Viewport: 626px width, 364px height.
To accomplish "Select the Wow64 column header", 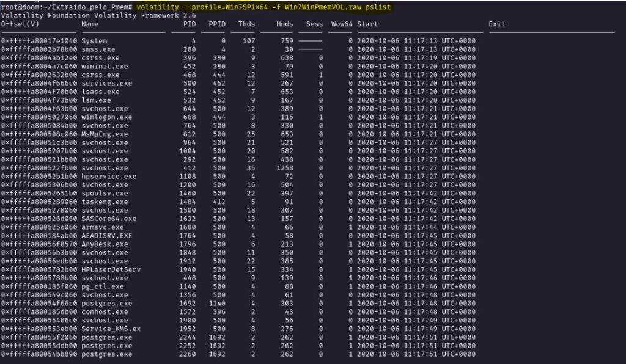I will click(341, 24).
